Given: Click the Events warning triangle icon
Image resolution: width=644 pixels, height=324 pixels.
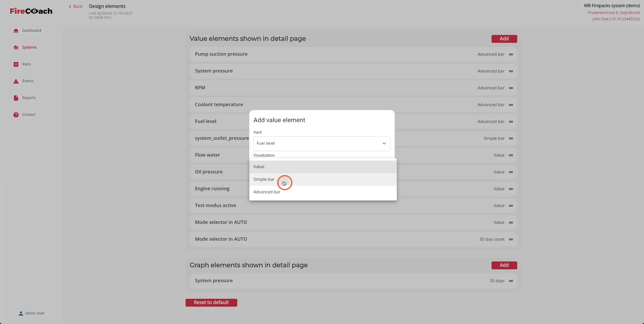Looking at the screenshot, I should point(16,81).
